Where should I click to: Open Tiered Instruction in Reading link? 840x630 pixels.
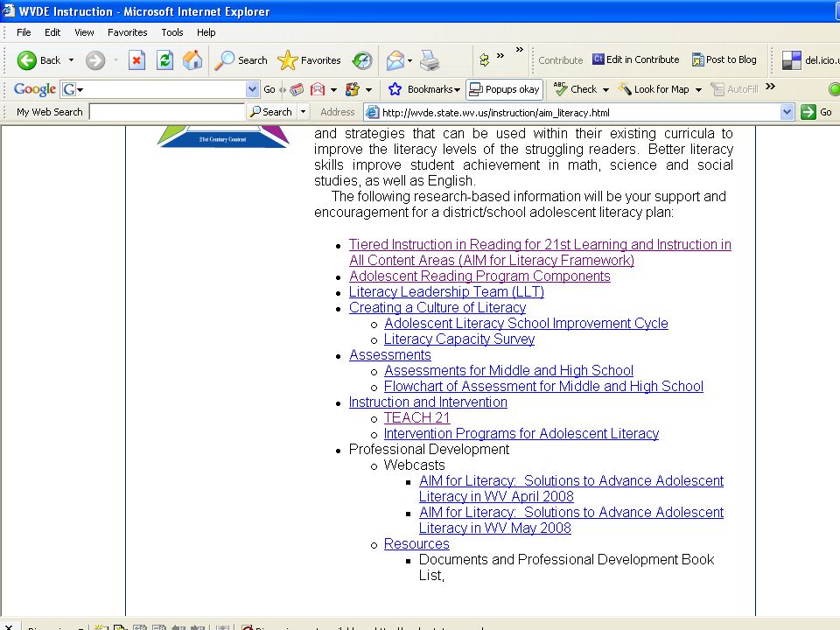pyautogui.click(x=540, y=252)
